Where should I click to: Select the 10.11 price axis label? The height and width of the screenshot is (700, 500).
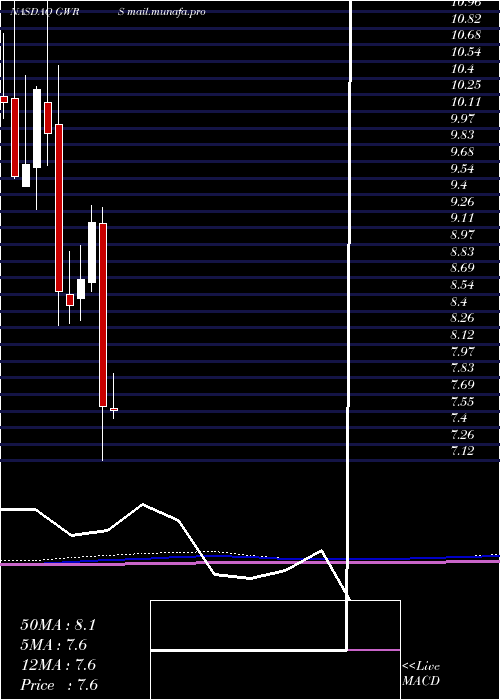pyautogui.click(x=466, y=102)
